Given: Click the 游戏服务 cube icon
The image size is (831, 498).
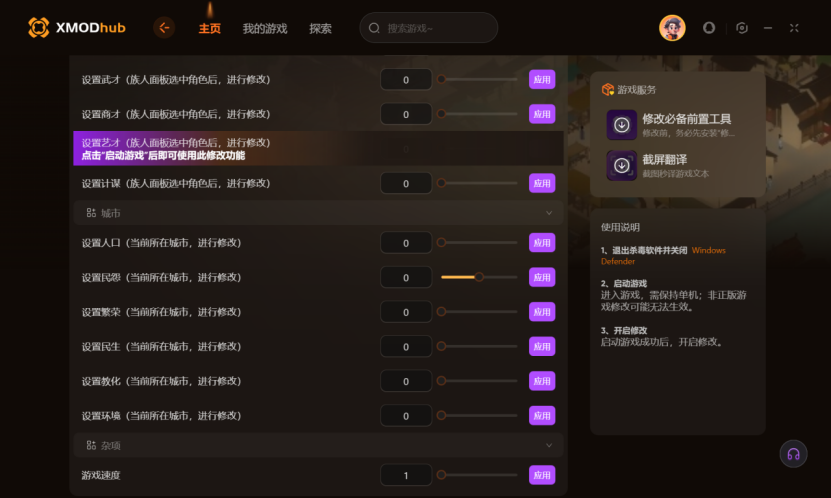Looking at the screenshot, I should coord(607,90).
